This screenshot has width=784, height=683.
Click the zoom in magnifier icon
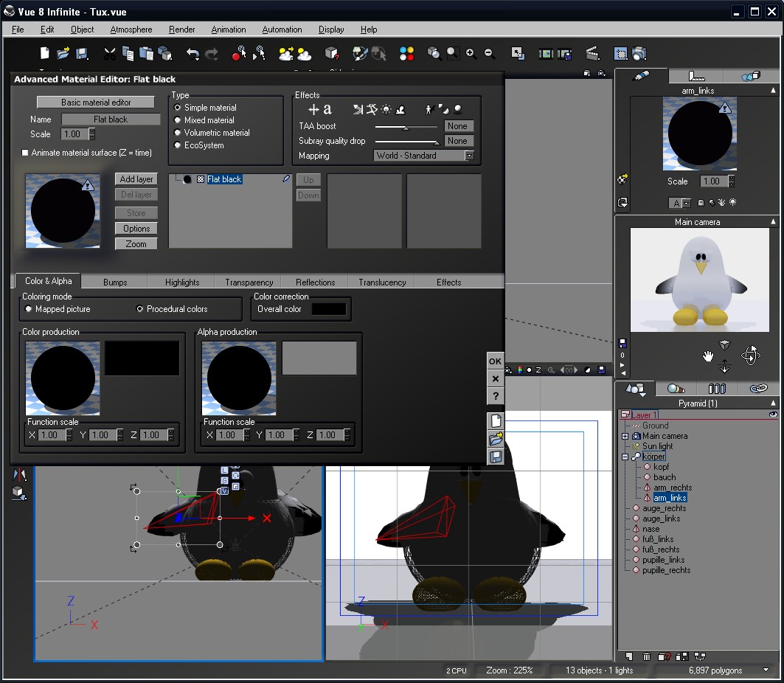471,54
